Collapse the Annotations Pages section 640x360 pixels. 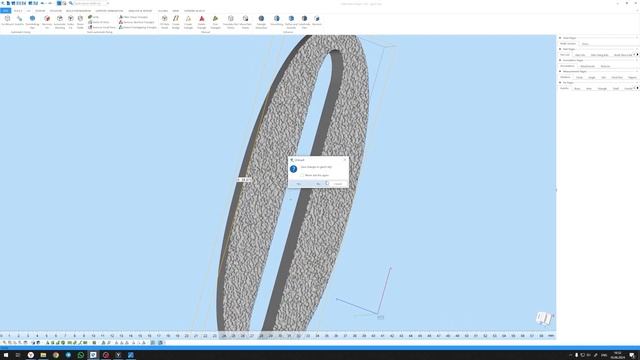(560, 60)
